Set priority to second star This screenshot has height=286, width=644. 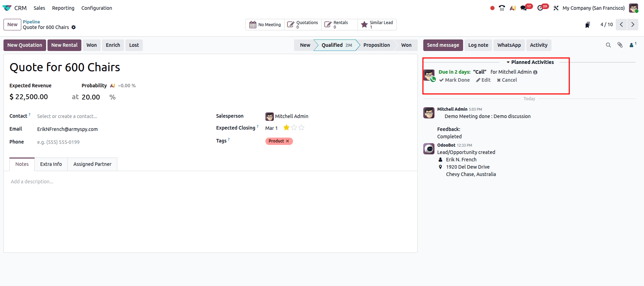294,128
